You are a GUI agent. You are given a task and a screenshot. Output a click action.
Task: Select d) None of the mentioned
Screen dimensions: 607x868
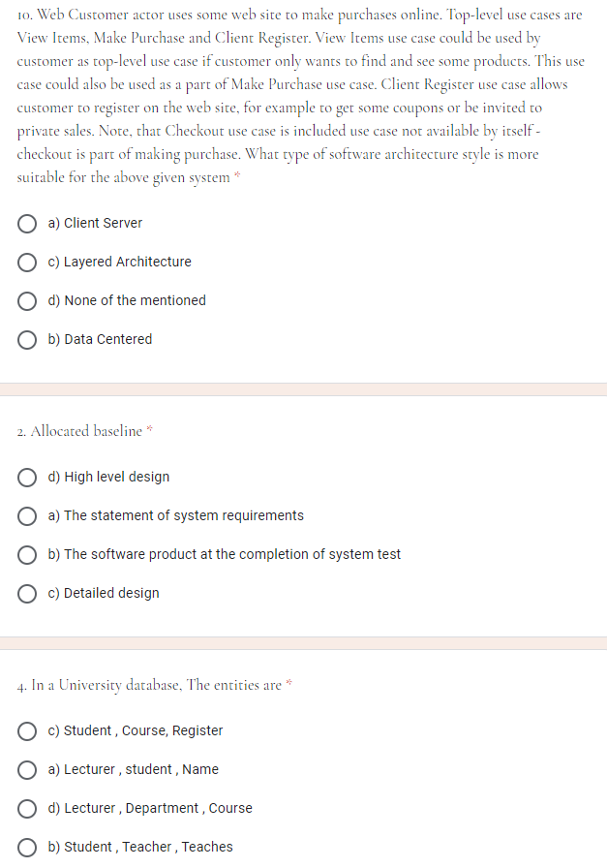click(27, 300)
